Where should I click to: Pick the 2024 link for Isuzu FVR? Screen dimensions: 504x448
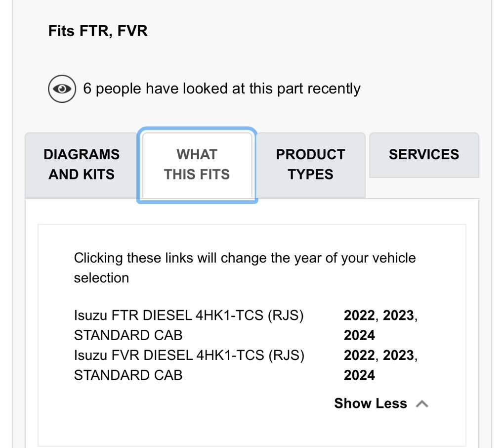pos(359,375)
